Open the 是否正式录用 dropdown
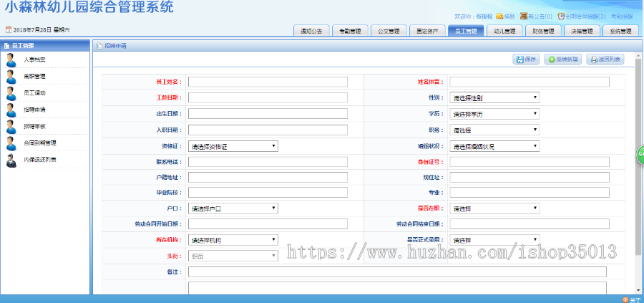This screenshot has width=644, height=303. pos(494,240)
